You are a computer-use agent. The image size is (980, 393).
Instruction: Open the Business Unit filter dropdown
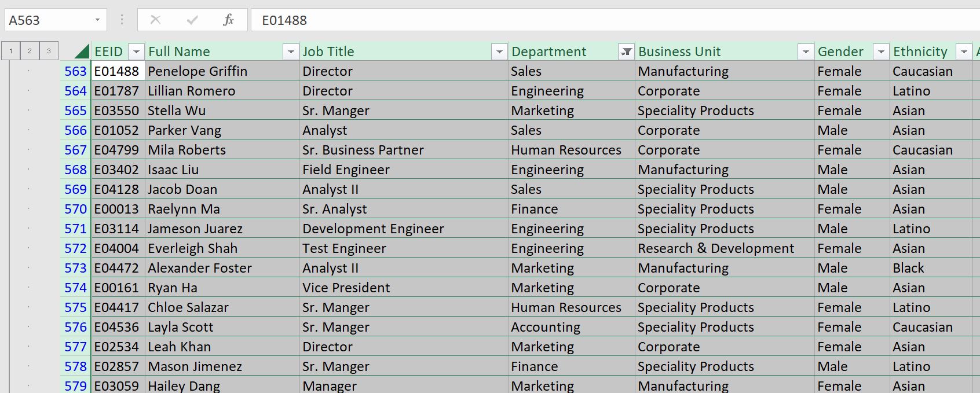806,52
